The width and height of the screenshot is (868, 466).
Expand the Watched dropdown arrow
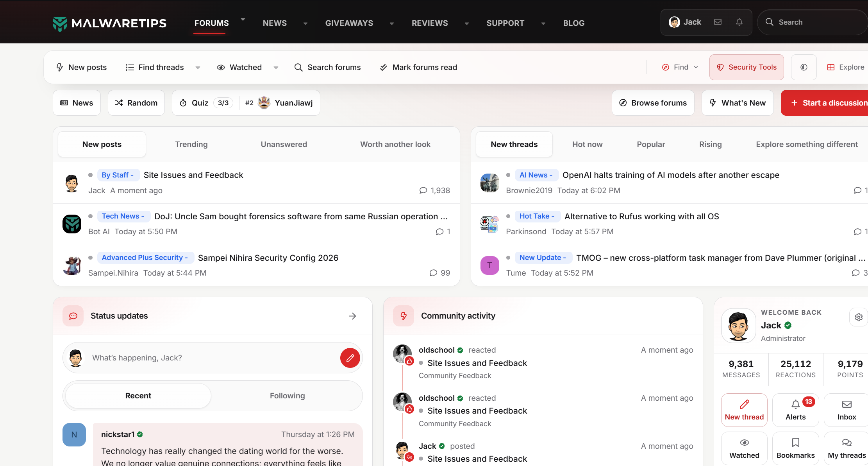[276, 68]
